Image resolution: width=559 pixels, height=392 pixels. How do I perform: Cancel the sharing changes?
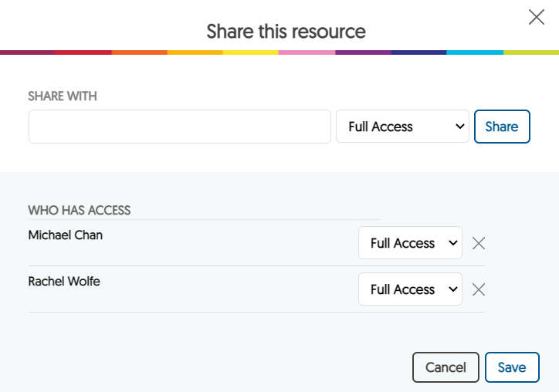click(x=446, y=367)
